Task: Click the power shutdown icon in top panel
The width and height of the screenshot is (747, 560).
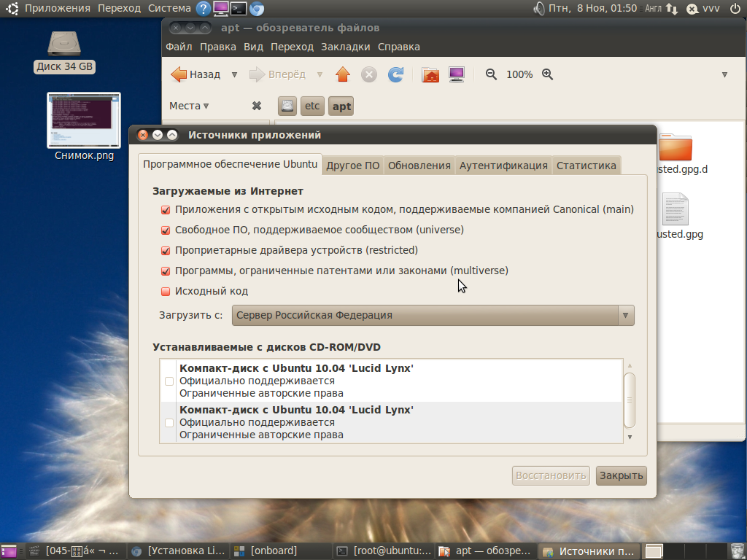Action: point(735,8)
